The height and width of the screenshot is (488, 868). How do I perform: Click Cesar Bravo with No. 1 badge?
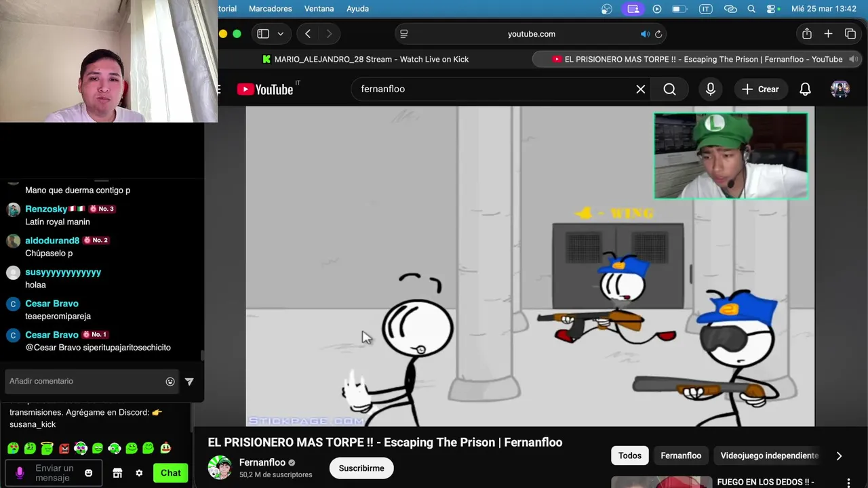(x=52, y=335)
